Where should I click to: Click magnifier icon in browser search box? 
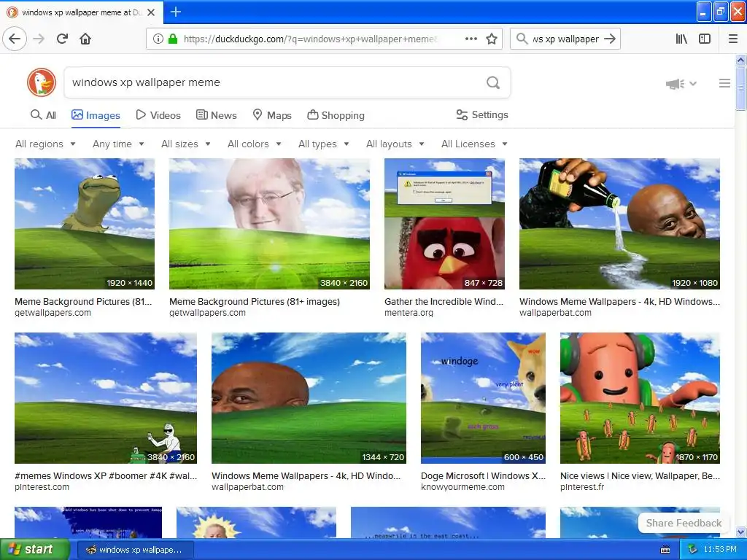[522, 39]
